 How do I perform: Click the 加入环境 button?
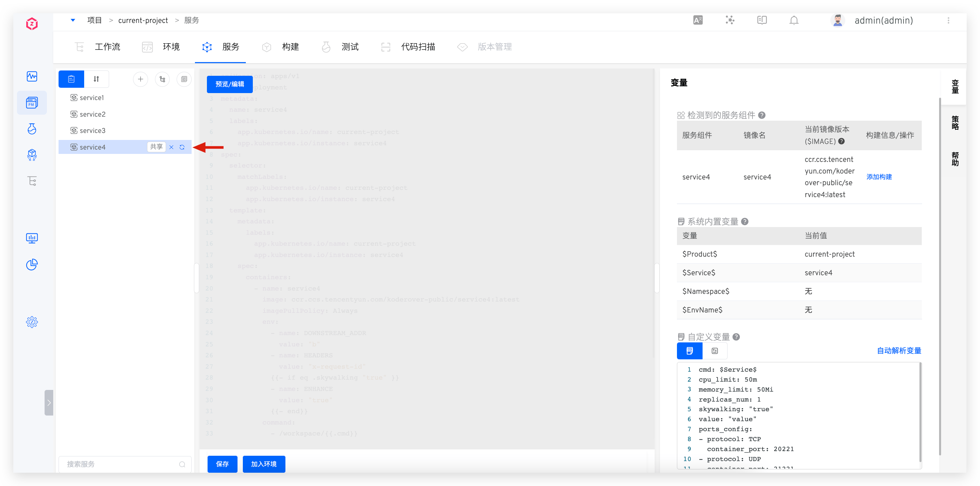[264, 464]
